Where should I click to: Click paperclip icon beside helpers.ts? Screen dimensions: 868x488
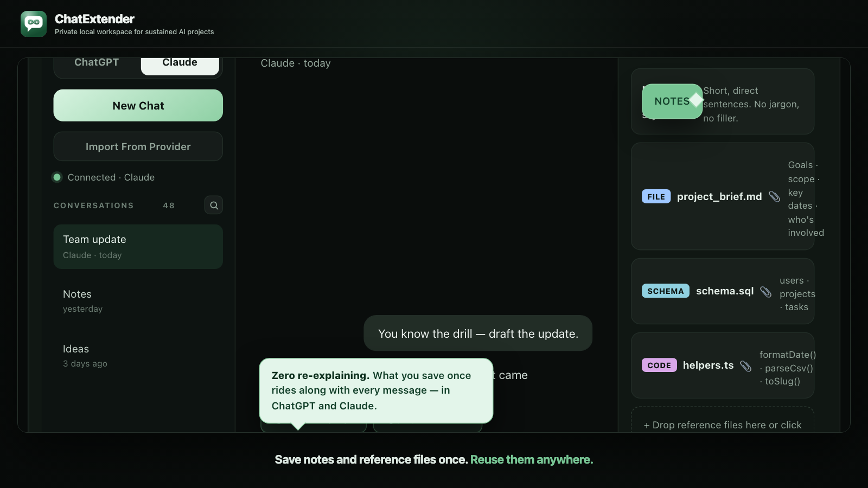point(746,367)
